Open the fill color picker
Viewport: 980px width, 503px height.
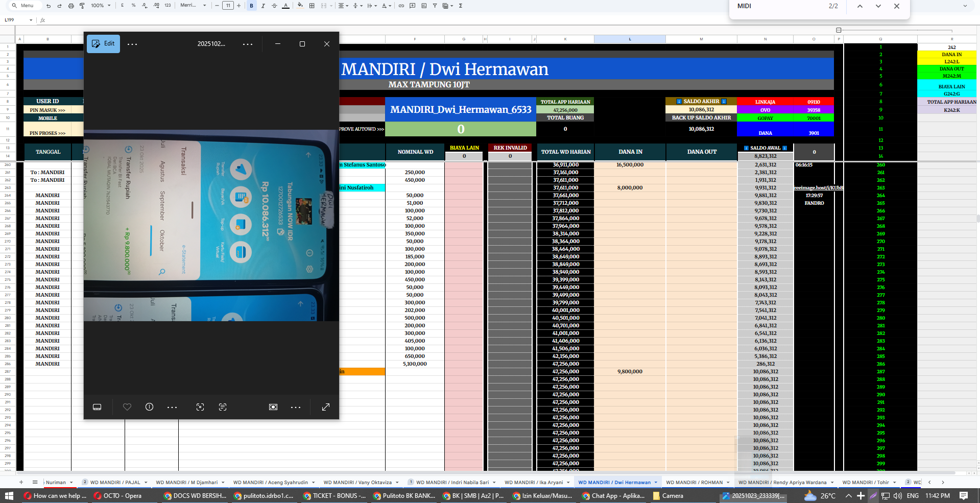tap(300, 6)
